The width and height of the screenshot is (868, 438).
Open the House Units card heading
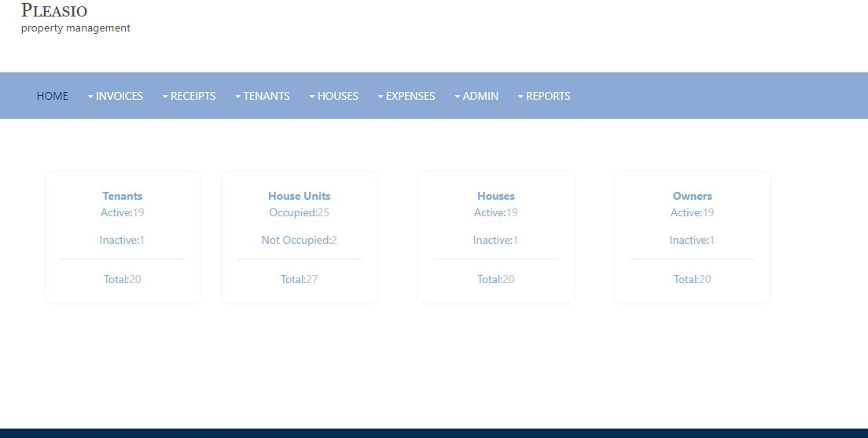[300, 196]
